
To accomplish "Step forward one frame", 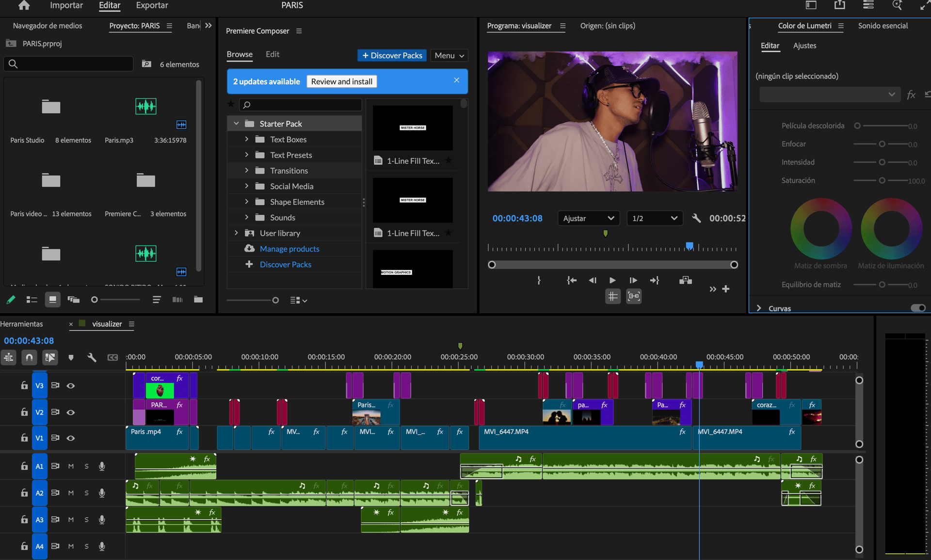I will (x=633, y=280).
